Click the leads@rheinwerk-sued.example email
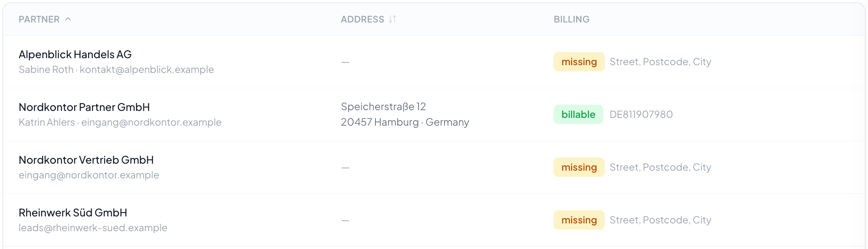The height and width of the screenshot is (249, 868). click(x=93, y=228)
